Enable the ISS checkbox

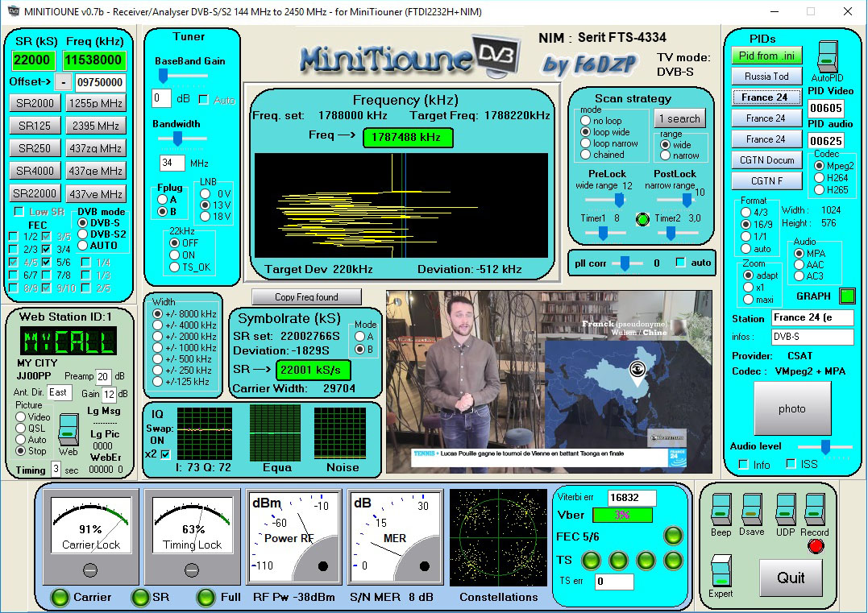791,464
